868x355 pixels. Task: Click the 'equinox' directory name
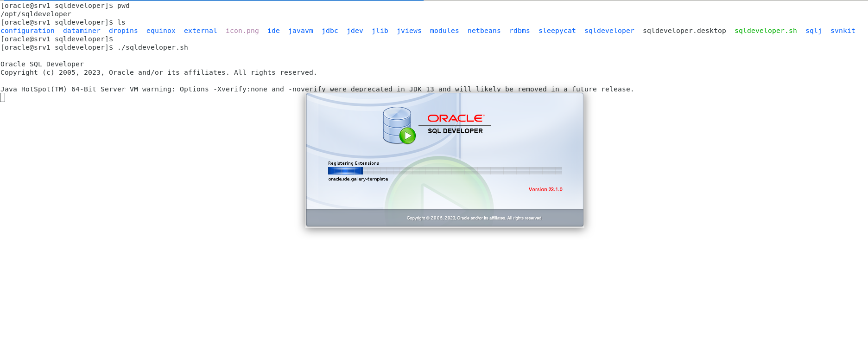(161, 31)
